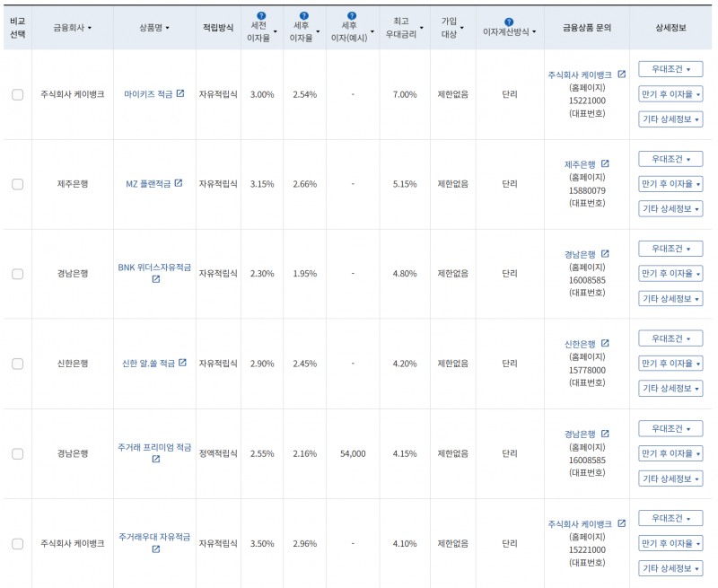Expand 기타 상세정보 for BNK 위더스자유적금
Viewport: 718px width, 588px height.
click(670, 299)
